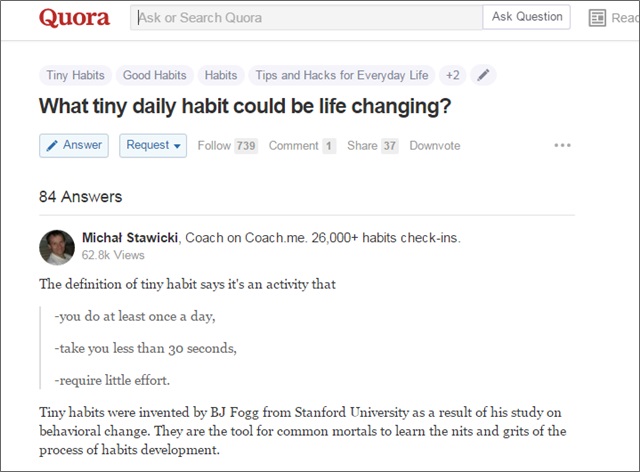This screenshot has width=640, height=472.
Task: Open the Request dropdown
Action: [153, 145]
